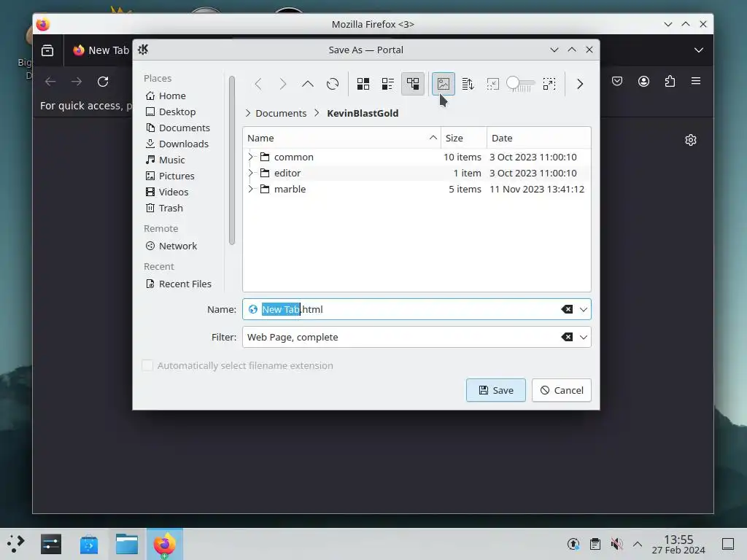Open the KDE application launcher
This screenshot has width=747, height=560.
16,544
